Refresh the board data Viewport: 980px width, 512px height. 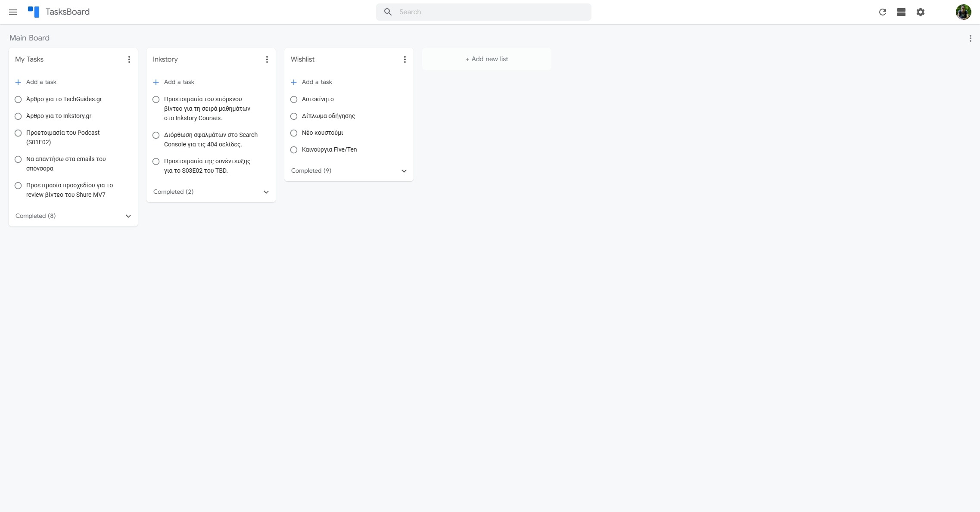(x=883, y=12)
